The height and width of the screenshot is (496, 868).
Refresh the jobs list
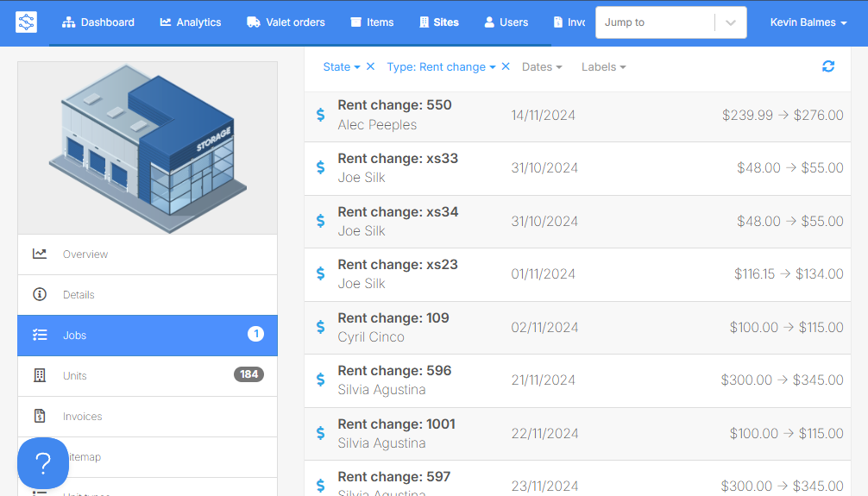point(828,66)
